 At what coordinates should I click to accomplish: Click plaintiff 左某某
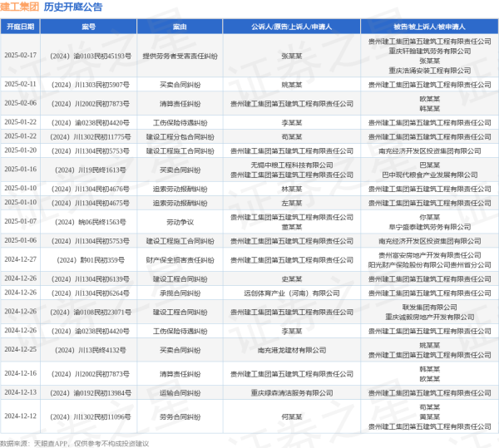(x=292, y=203)
